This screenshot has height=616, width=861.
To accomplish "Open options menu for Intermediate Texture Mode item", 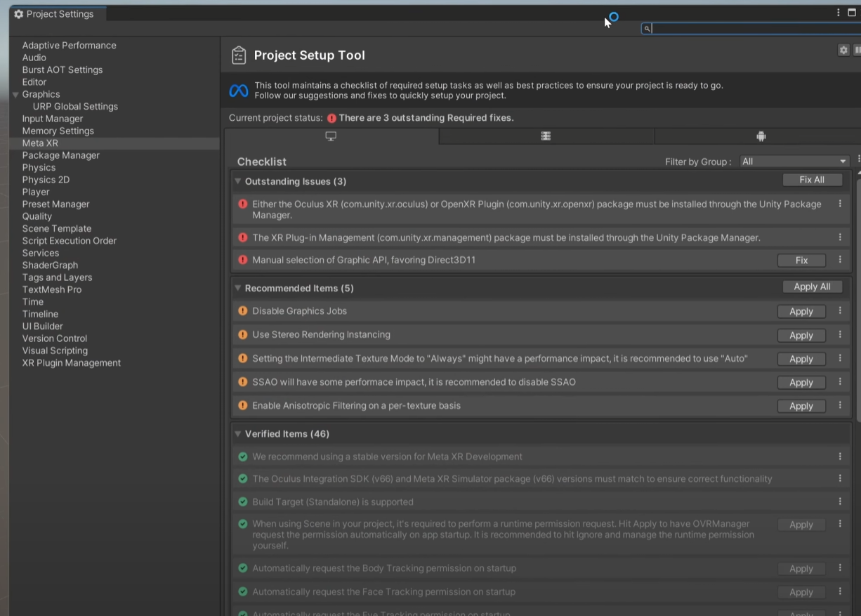I will coord(840,358).
